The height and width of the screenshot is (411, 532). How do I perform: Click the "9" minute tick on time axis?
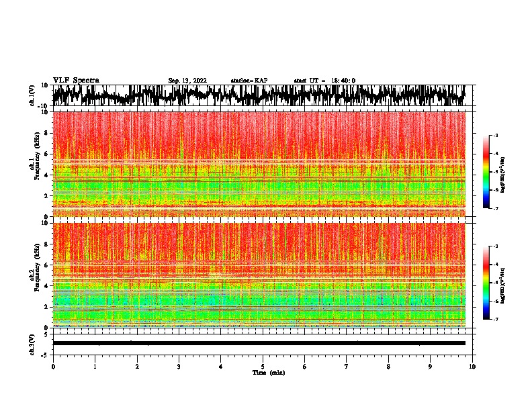tap(430, 367)
